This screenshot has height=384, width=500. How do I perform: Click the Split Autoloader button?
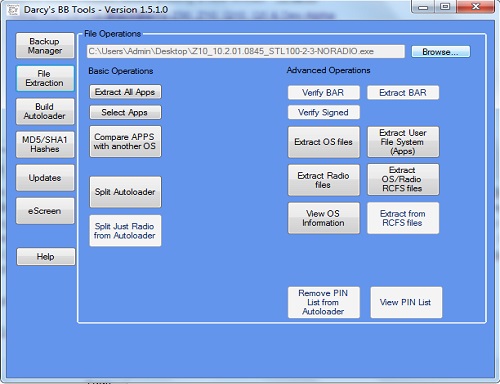pos(125,192)
